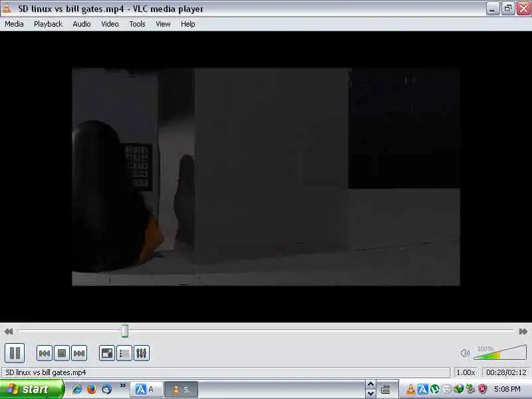Open the Playback menu
532x399 pixels.
click(x=48, y=24)
